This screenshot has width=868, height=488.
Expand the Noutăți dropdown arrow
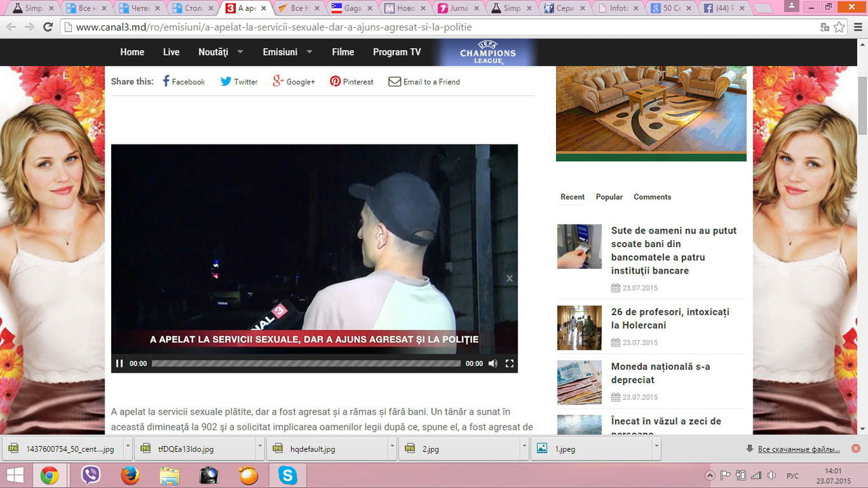pos(241,52)
